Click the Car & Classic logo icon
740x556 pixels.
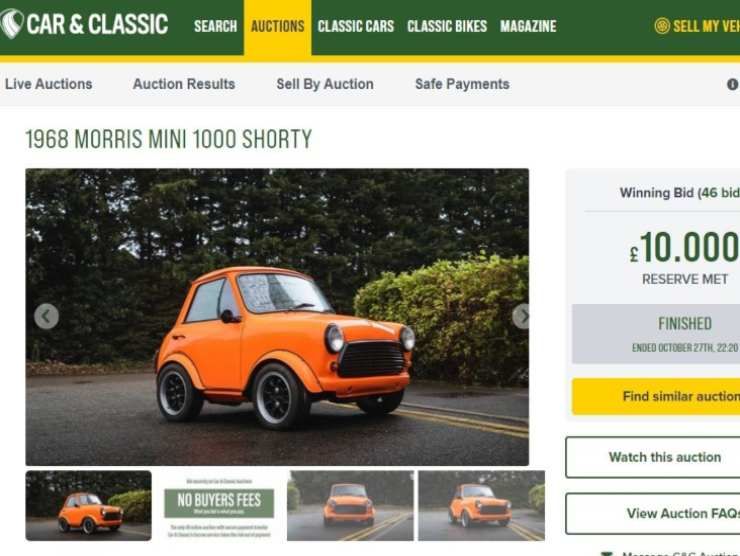[x=12, y=23]
